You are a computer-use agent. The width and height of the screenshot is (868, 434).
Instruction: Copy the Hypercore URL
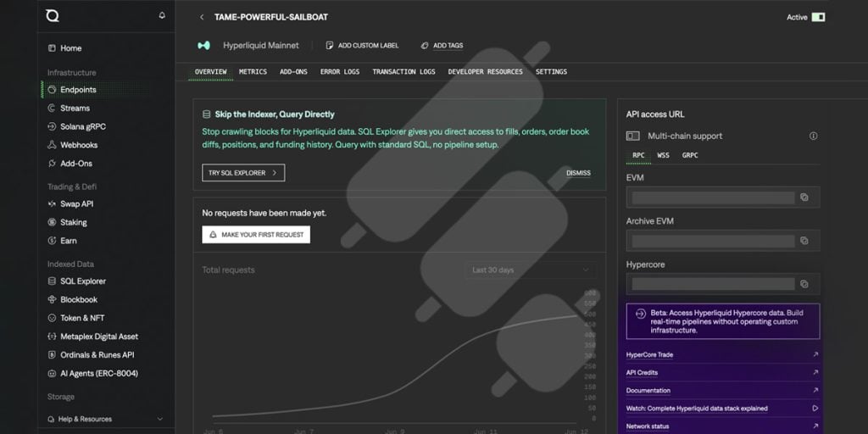[x=804, y=284]
